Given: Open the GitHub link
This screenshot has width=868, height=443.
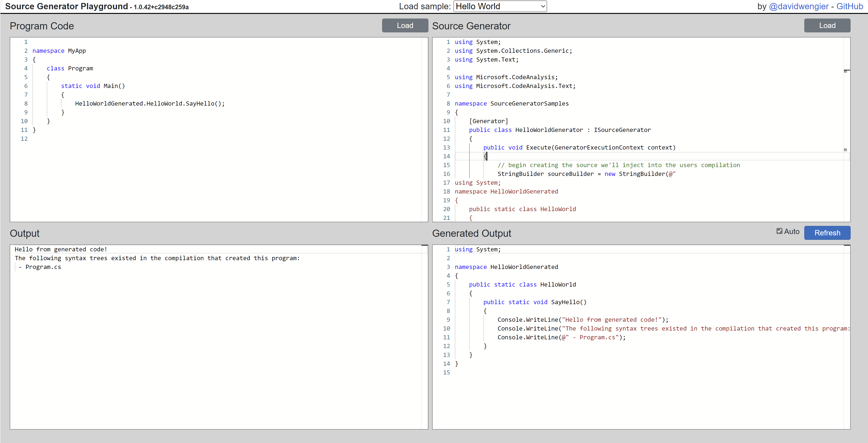Looking at the screenshot, I should 849,6.
